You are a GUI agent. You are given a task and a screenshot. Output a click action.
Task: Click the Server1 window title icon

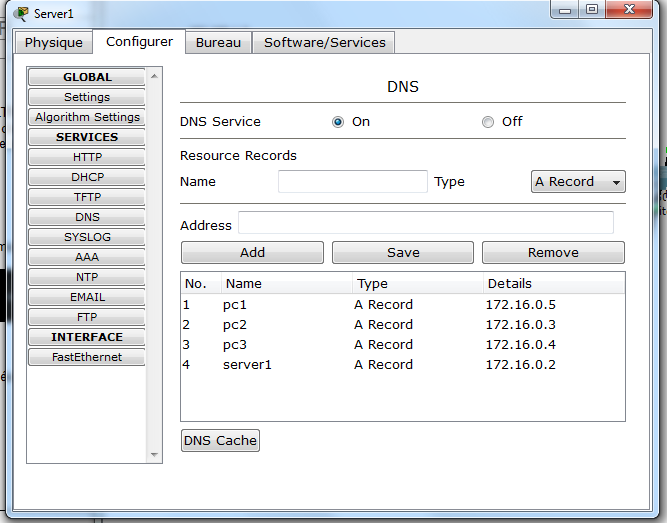coord(20,13)
